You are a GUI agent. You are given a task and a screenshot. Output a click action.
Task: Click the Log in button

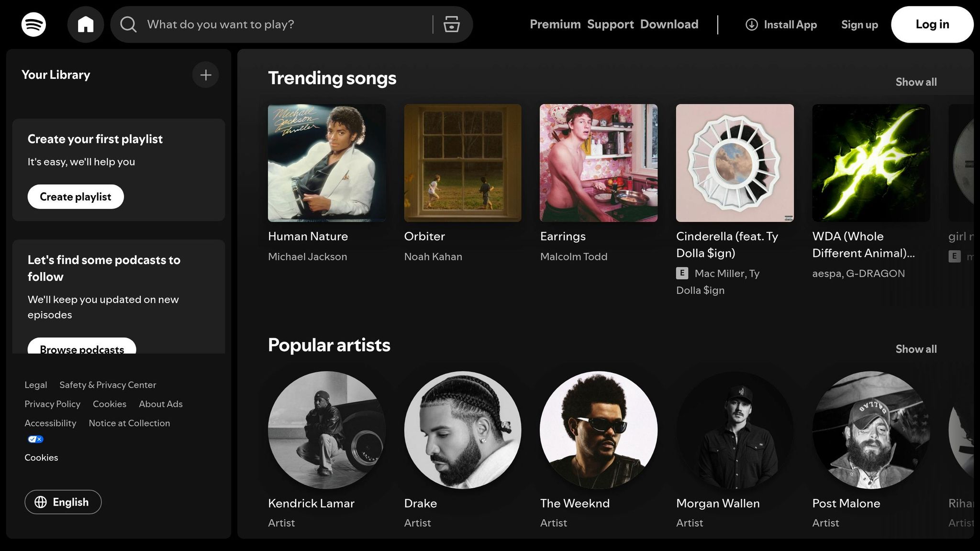click(x=932, y=24)
